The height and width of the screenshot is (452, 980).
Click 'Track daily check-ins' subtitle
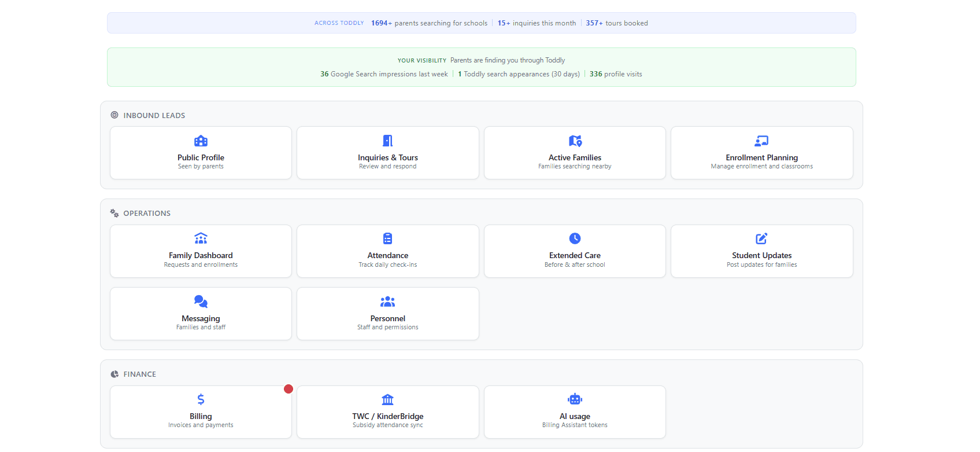(x=388, y=264)
